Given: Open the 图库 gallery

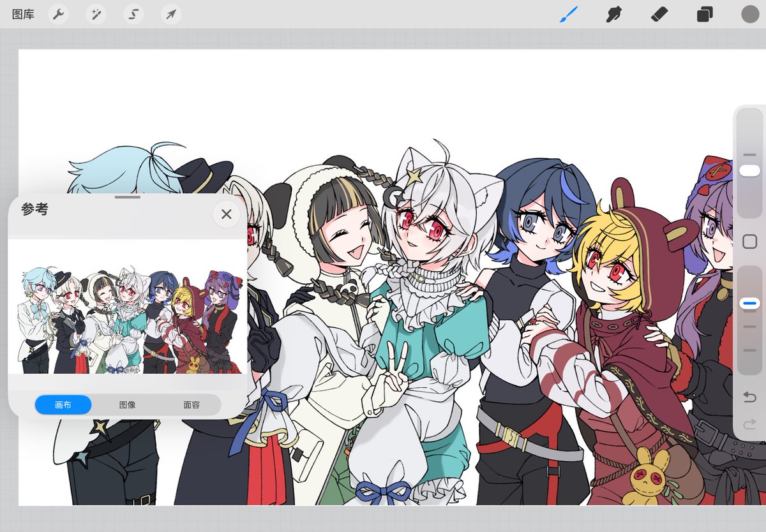Looking at the screenshot, I should [x=23, y=14].
